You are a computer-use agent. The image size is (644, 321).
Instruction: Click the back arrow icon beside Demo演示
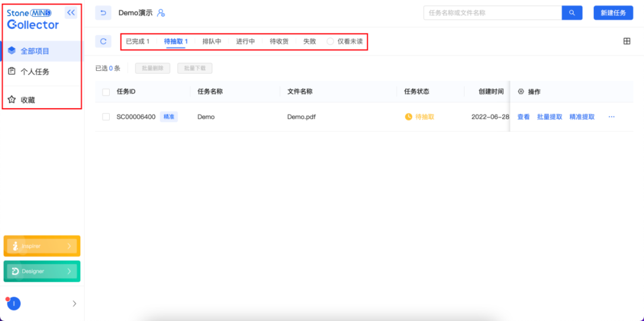(x=103, y=13)
